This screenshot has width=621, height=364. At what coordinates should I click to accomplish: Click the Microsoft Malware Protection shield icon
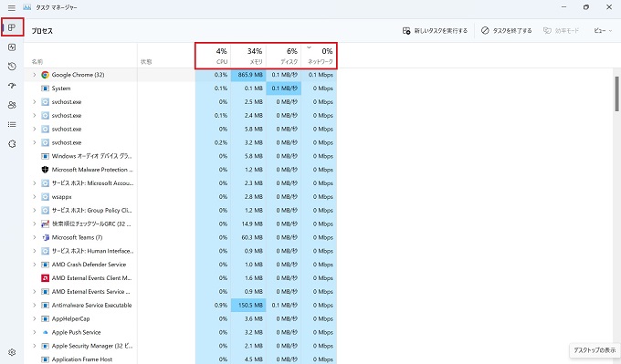tap(45, 170)
